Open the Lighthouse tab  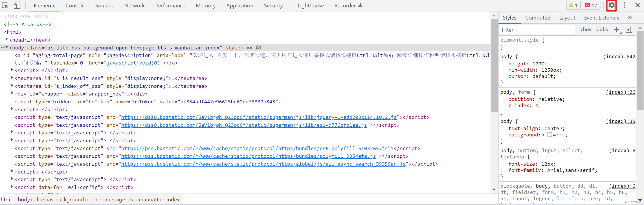coord(310,5)
